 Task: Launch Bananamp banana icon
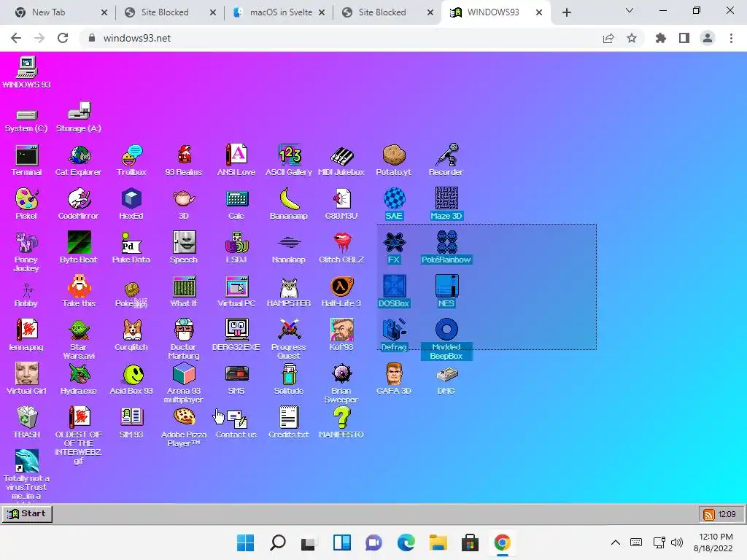pyautogui.click(x=289, y=204)
